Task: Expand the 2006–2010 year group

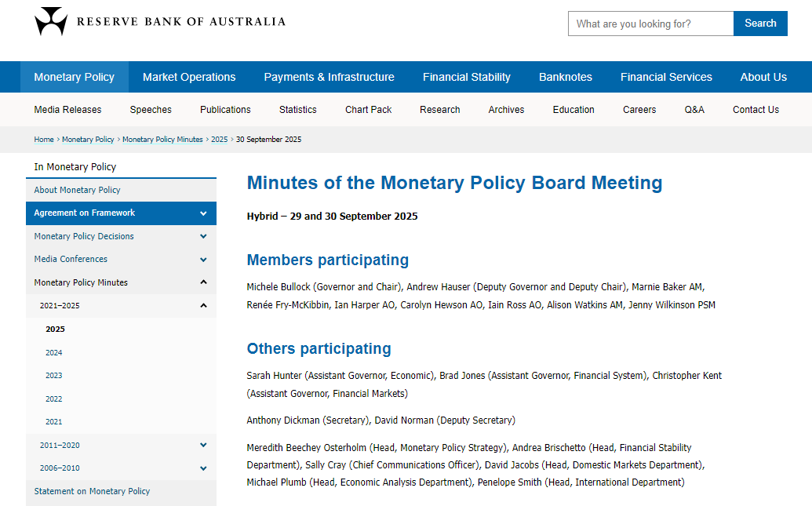Action: click(x=203, y=468)
